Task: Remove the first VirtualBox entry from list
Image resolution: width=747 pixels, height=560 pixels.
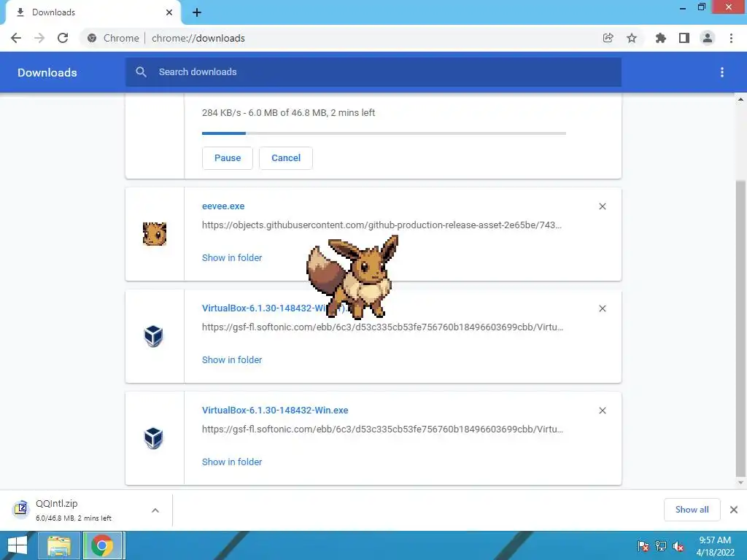Action: coord(603,308)
